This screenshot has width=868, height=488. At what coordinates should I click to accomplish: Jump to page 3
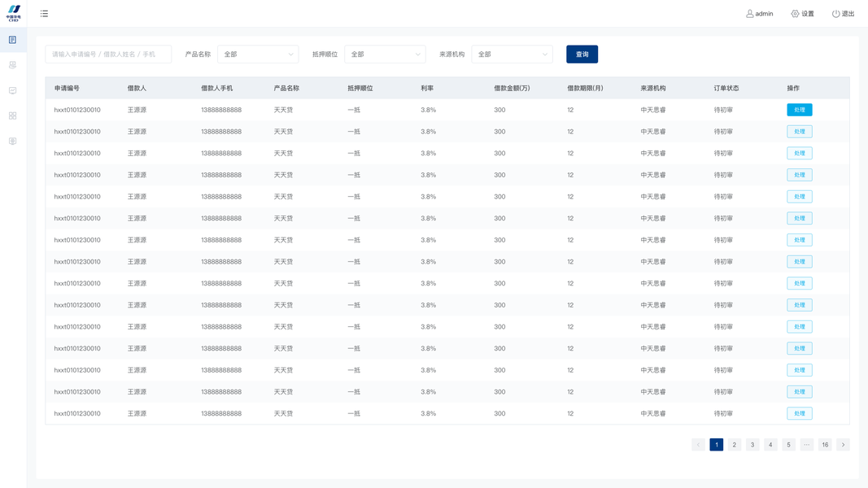click(x=752, y=444)
